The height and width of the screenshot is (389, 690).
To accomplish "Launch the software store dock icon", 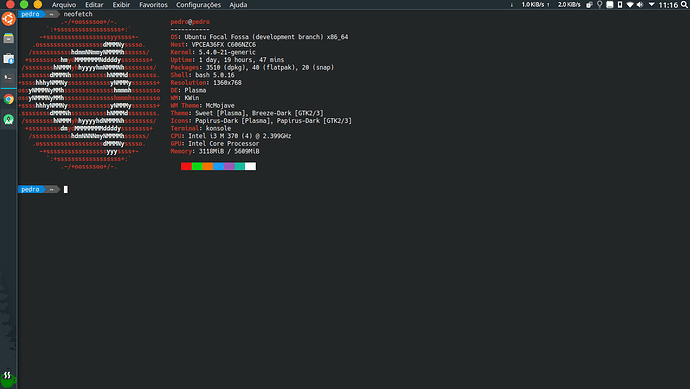I will click(x=8, y=58).
